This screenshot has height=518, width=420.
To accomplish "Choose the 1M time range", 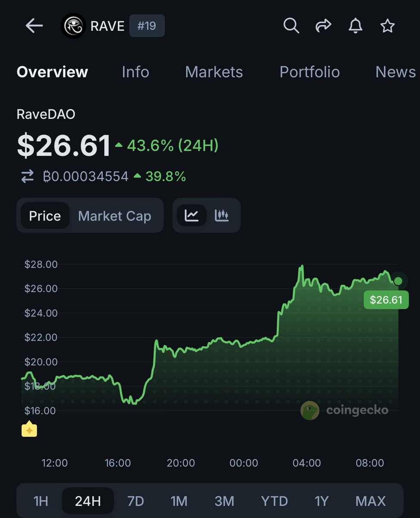I will (179, 501).
